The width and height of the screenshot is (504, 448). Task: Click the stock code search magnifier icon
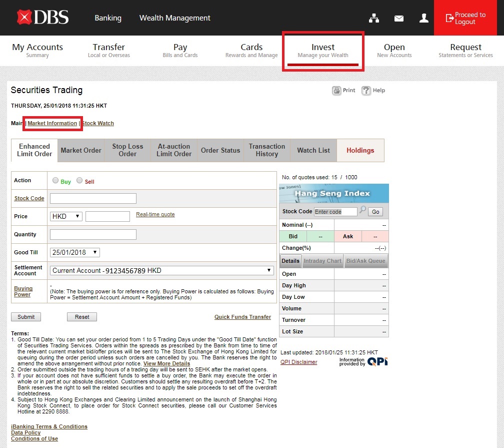(362, 211)
